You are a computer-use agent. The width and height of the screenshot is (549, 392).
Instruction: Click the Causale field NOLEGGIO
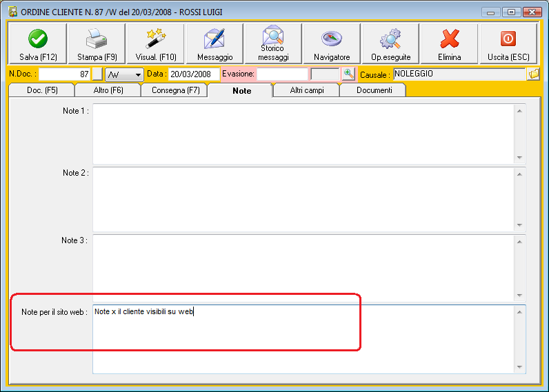point(459,74)
